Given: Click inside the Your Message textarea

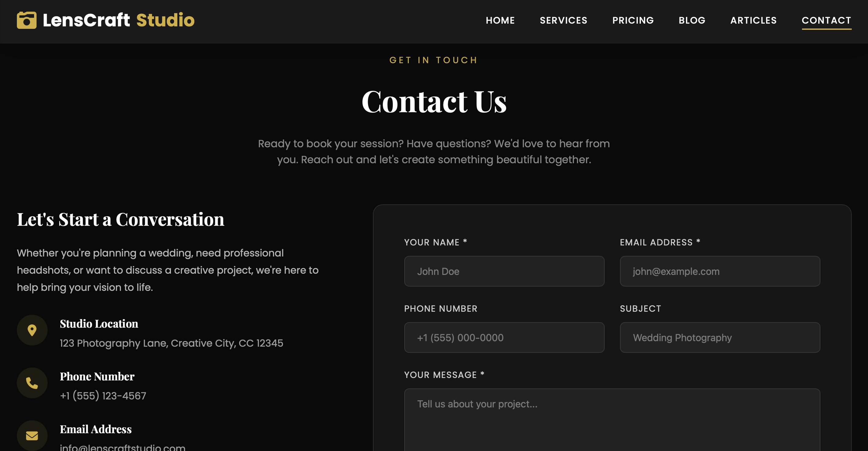Looking at the screenshot, I should 612,421.
